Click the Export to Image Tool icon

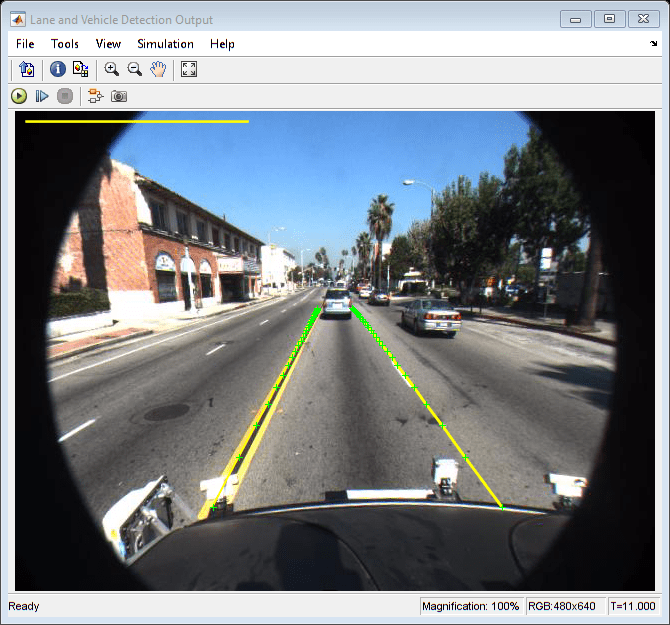point(26,69)
